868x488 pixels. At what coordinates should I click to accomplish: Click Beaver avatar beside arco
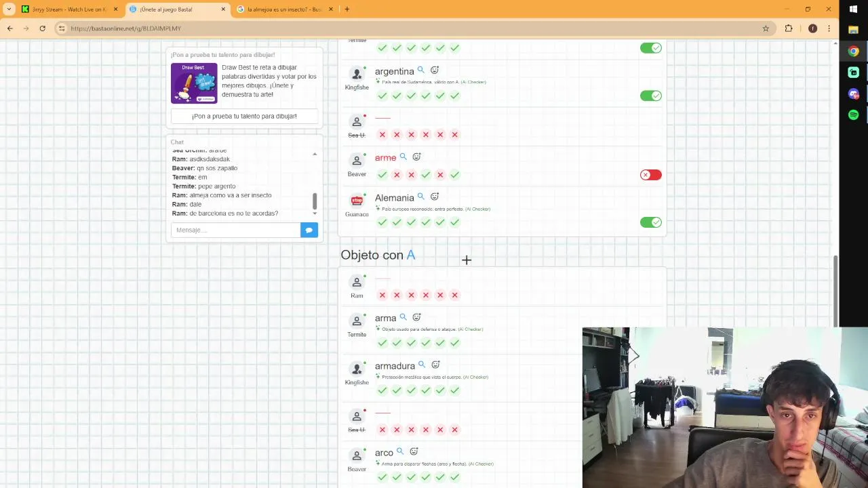357,455
